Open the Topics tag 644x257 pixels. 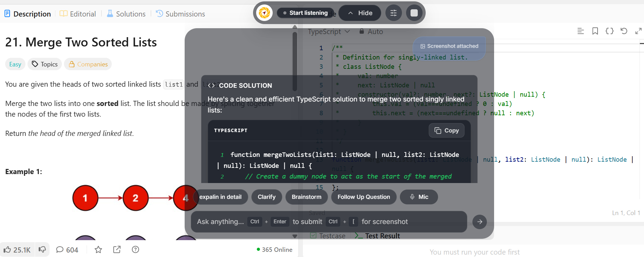click(45, 64)
